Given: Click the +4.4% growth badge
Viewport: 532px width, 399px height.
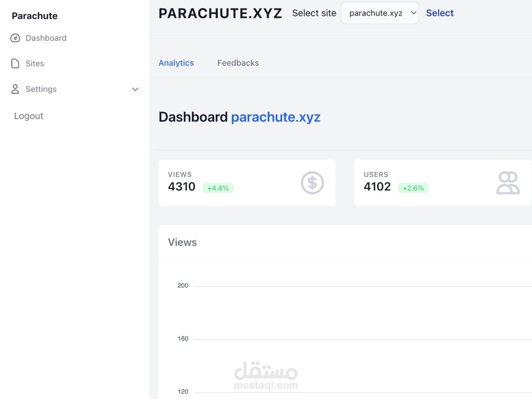Looking at the screenshot, I should [x=218, y=188].
